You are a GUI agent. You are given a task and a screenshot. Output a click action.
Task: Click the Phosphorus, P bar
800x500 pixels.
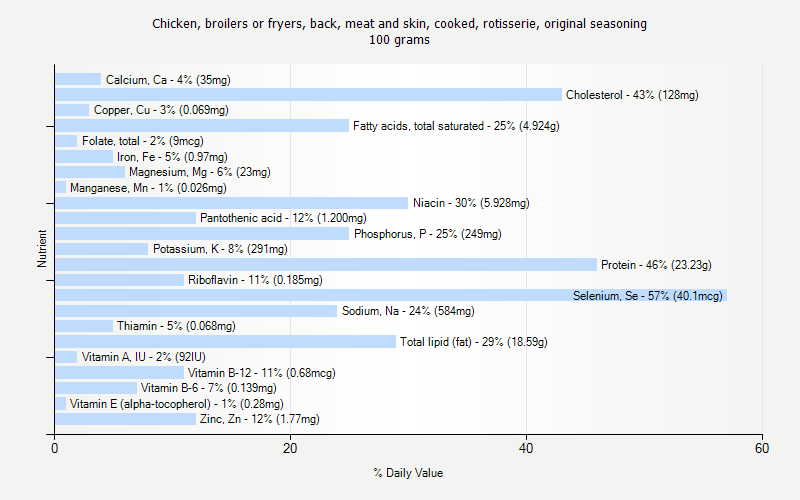pos(202,234)
